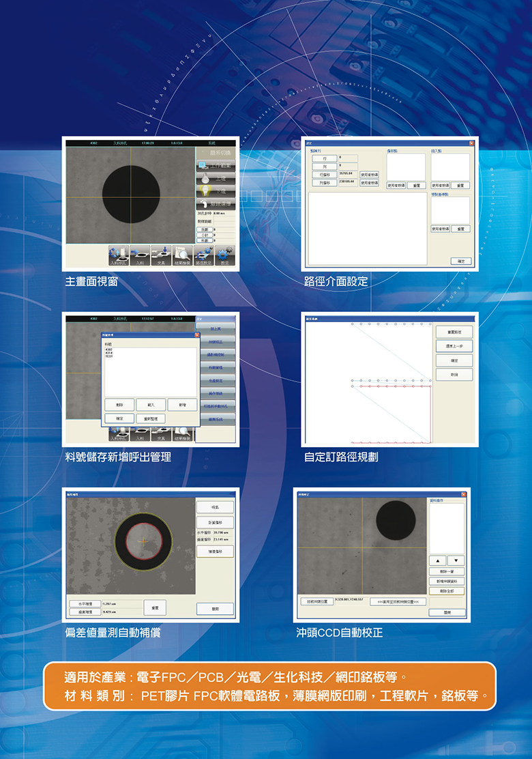
Task: Close the path interface settings window
Action: 471,143
